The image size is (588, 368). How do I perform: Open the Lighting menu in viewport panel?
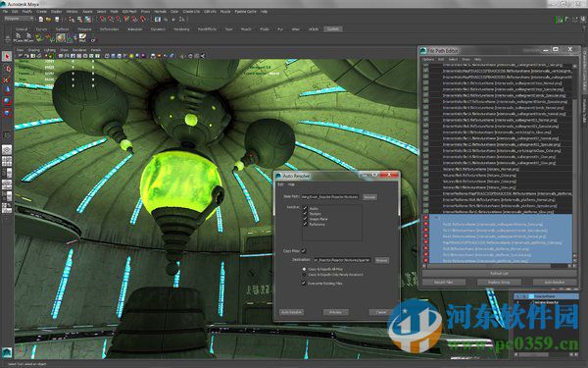click(x=50, y=50)
